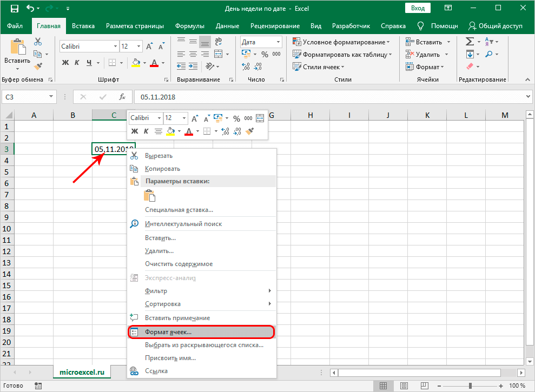Click the Вход sign-in button
Viewport: 535px width, 392px height.
coord(418,9)
